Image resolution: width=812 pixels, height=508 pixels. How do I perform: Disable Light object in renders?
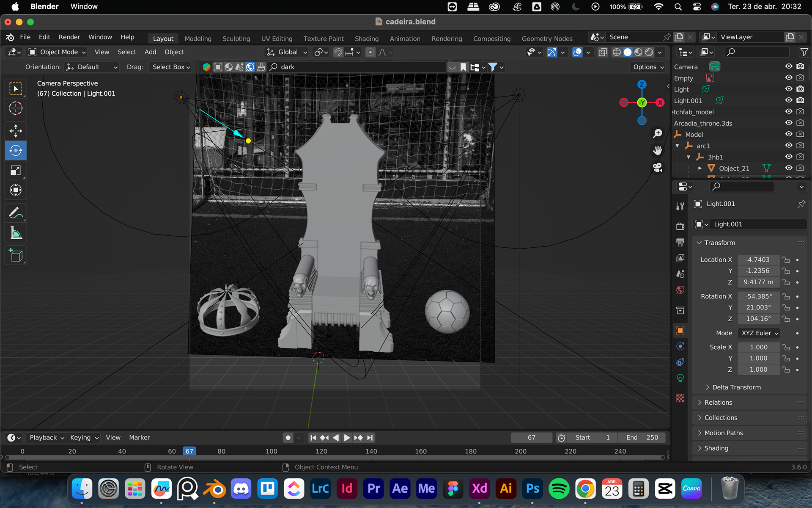click(800, 89)
